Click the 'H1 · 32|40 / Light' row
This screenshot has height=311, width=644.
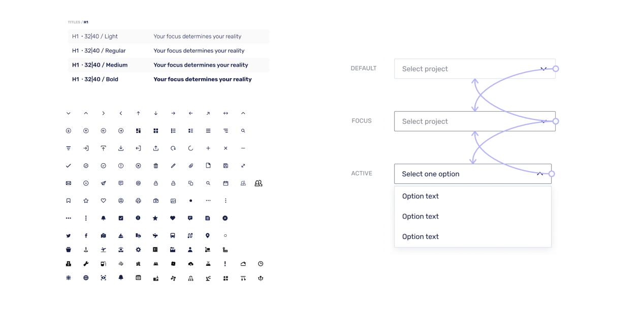pyautogui.click(x=168, y=37)
